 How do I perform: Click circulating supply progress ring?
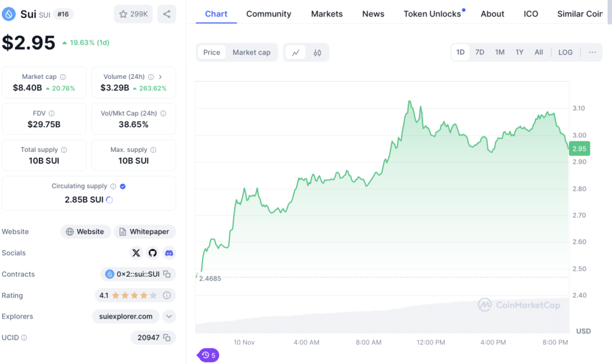[110, 200]
